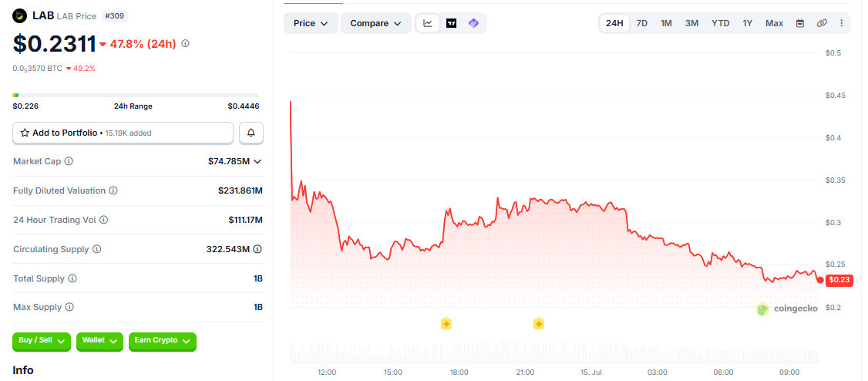Open the Compare dropdown
Viewport: 868px width, 381px height.
point(376,23)
